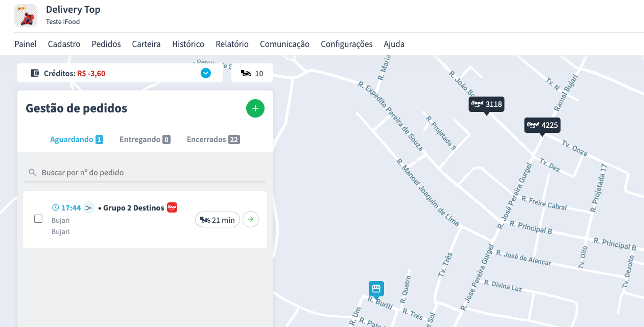Click the green add order plus button

[x=255, y=108]
